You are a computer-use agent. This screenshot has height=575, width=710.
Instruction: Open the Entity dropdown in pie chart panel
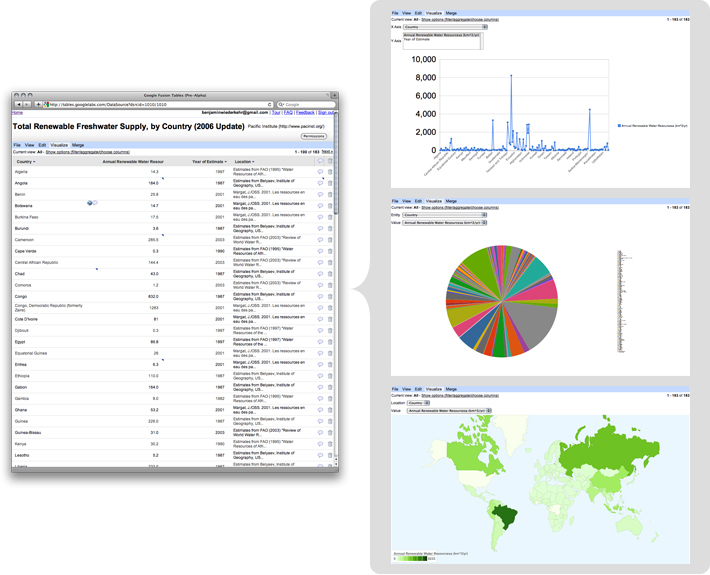[445, 215]
